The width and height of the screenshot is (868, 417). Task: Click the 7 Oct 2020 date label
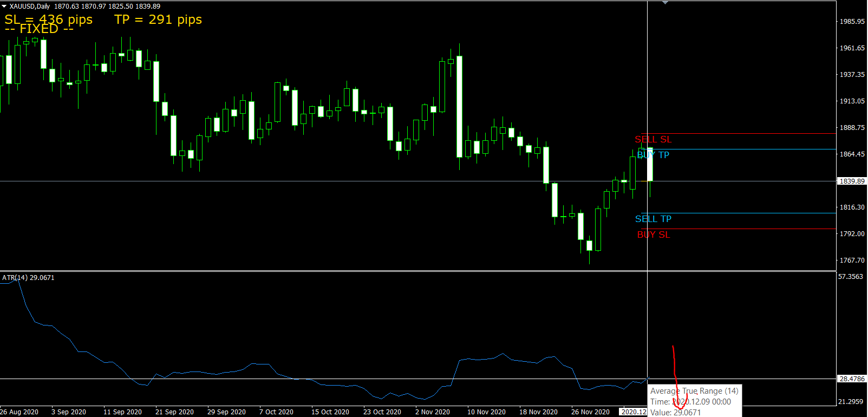click(x=276, y=412)
